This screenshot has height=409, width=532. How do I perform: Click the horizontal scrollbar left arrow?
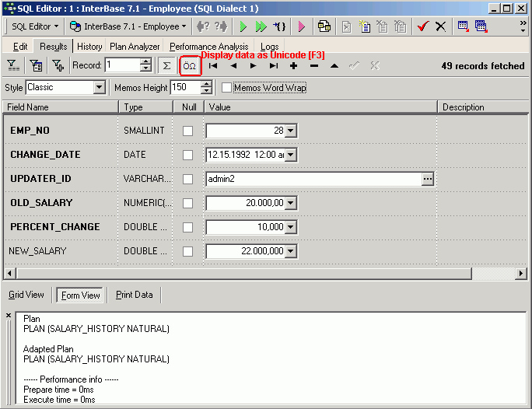point(10,274)
